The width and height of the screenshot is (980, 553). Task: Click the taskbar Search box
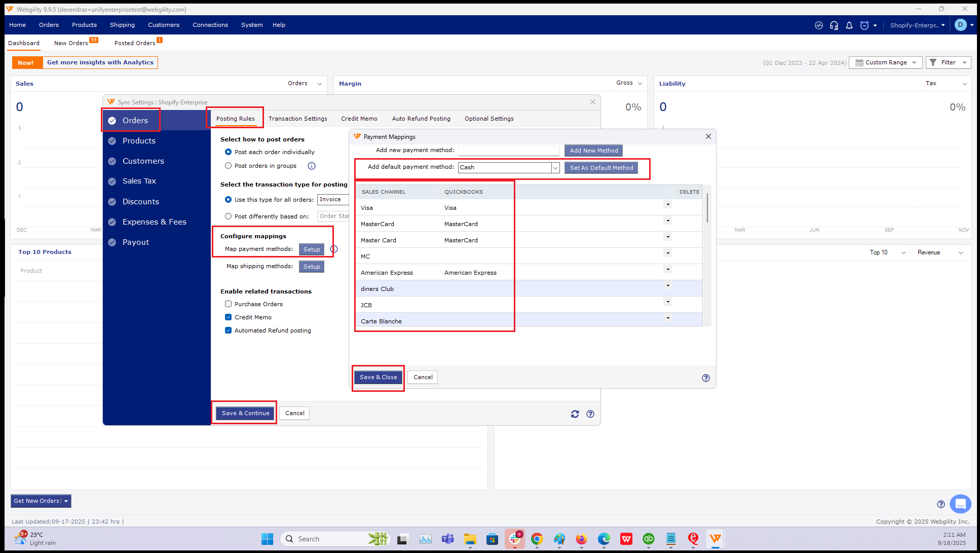pos(334,539)
